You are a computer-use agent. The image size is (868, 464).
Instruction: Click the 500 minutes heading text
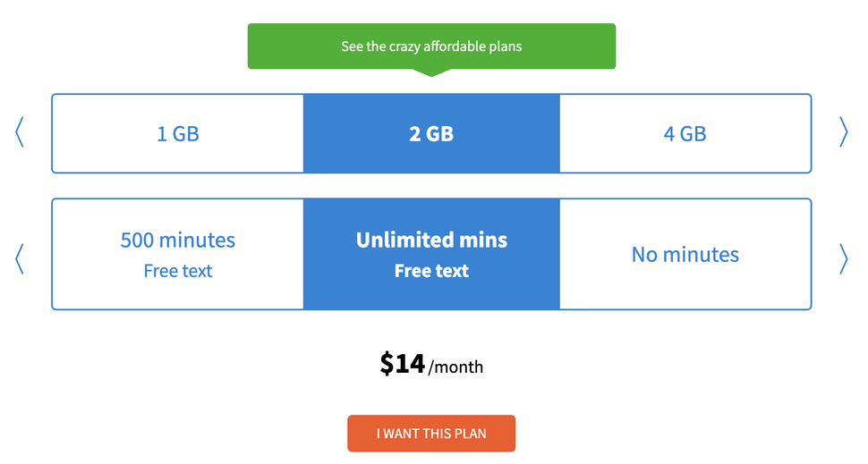[x=178, y=240]
